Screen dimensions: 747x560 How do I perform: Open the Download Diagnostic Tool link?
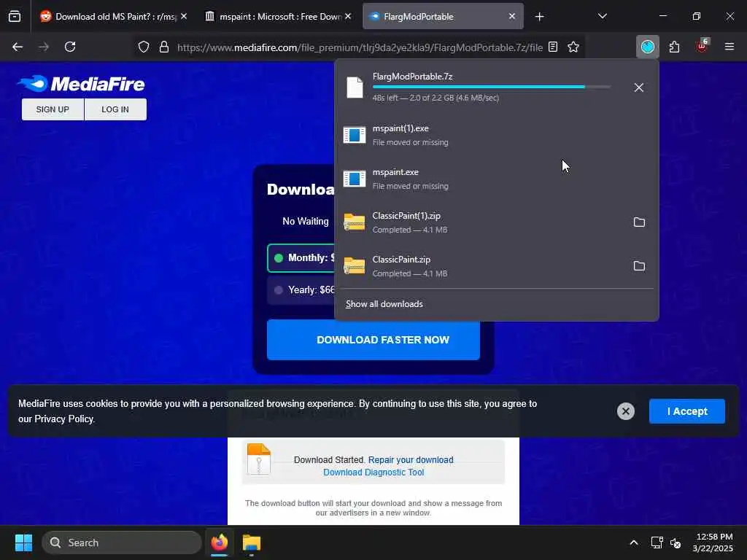pyautogui.click(x=373, y=472)
